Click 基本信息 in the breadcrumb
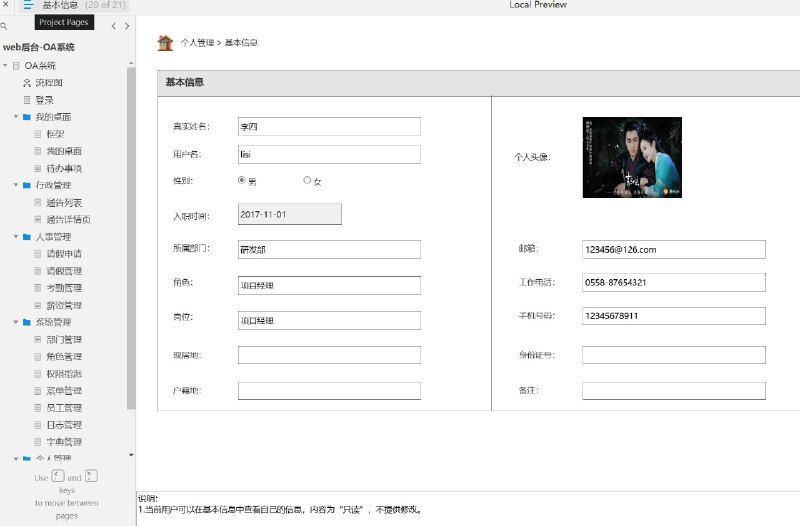 [241, 43]
